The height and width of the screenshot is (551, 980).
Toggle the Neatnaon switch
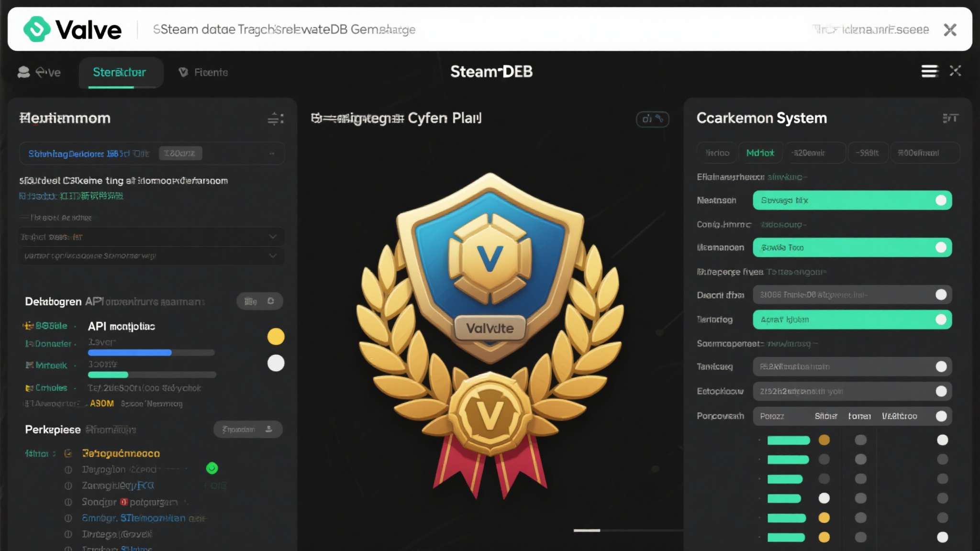941,200
